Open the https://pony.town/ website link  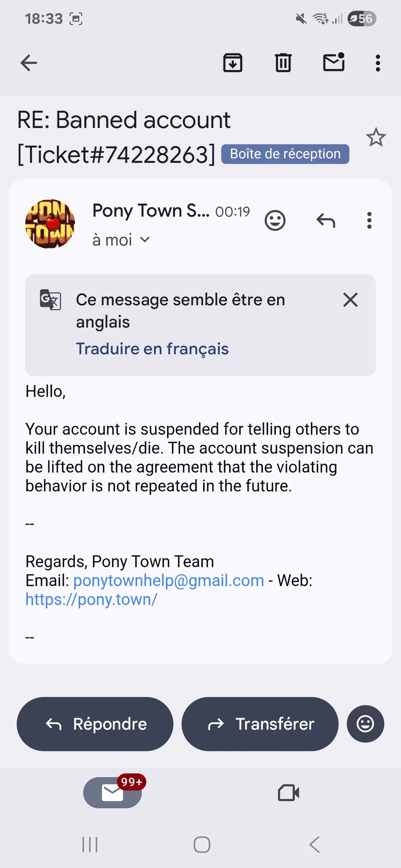click(91, 600)
